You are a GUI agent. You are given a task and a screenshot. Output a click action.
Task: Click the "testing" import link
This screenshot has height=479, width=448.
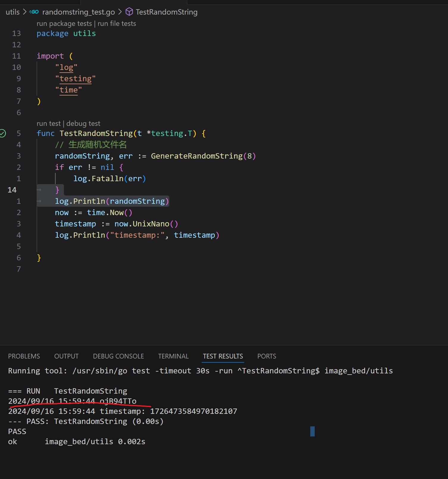76,79
